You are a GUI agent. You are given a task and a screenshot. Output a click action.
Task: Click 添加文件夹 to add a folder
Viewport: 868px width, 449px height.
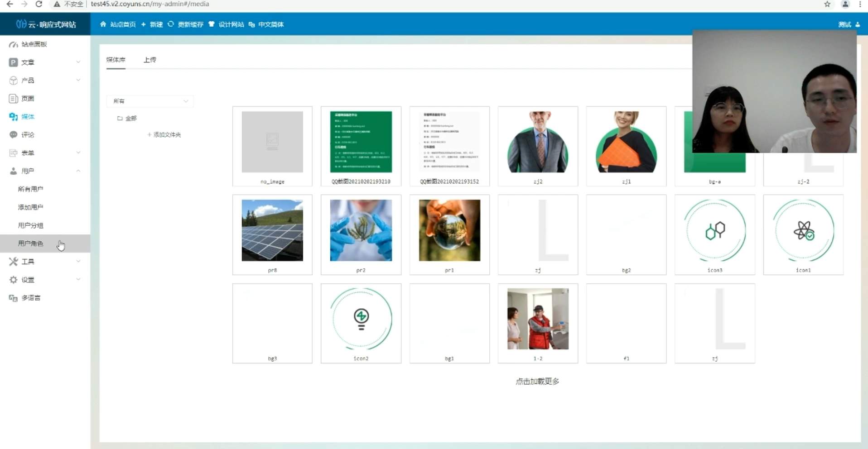(164, 135)
